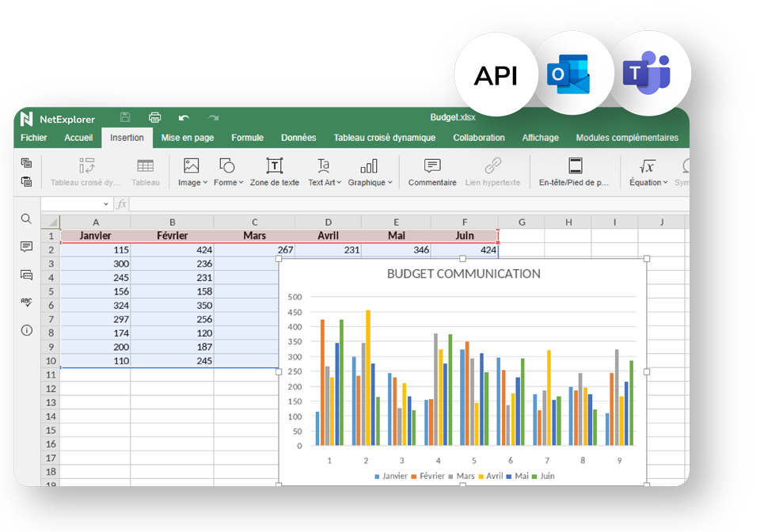779x532 pixels.
Task: Insert a Lien hypertexte
Action: (492, 172)
